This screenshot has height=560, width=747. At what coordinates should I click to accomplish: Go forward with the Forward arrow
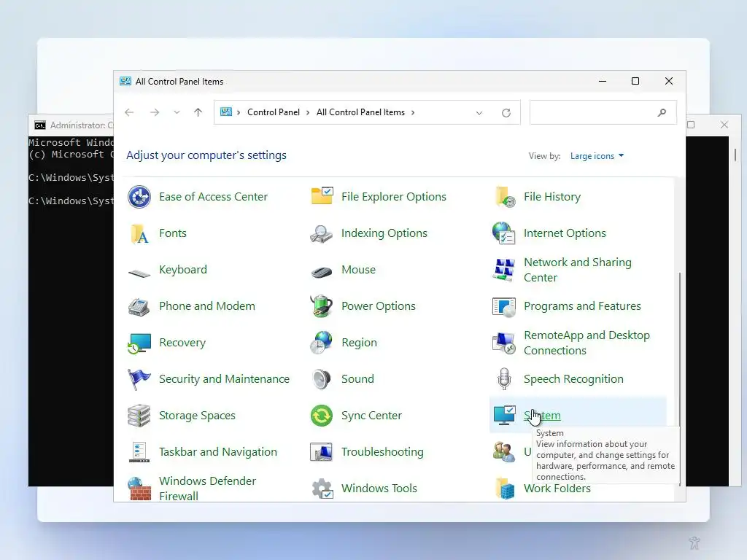[x=155, y=112]
